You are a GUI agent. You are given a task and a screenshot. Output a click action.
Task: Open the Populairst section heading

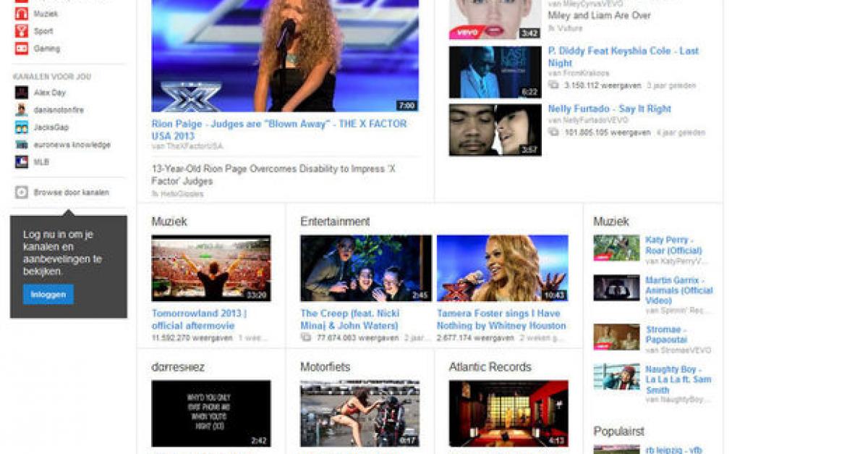pyautogui.click(x=619, y=432)
